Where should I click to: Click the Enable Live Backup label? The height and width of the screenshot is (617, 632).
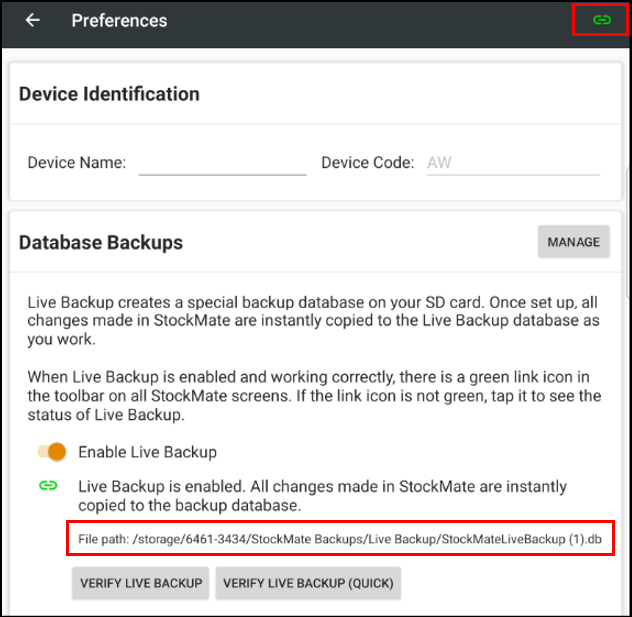click(x=147, y=452)
